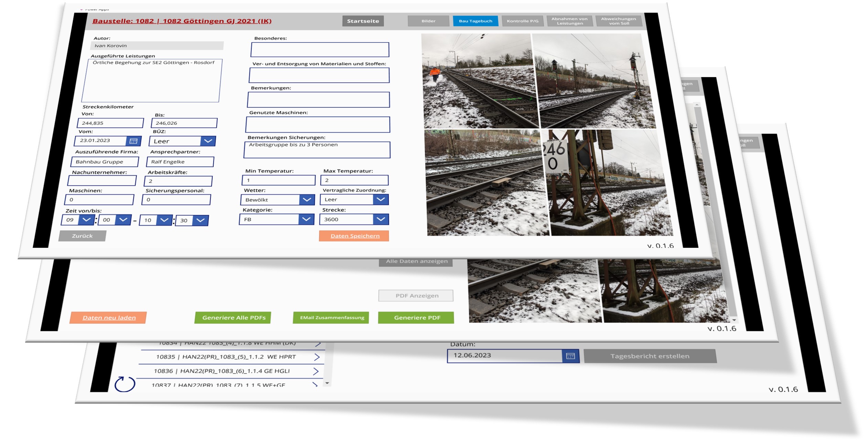The height and width of the screenshot is (442, 868).
Task: Click the Generiere Alle PDFs button
Action: click(x=234, y=318)
